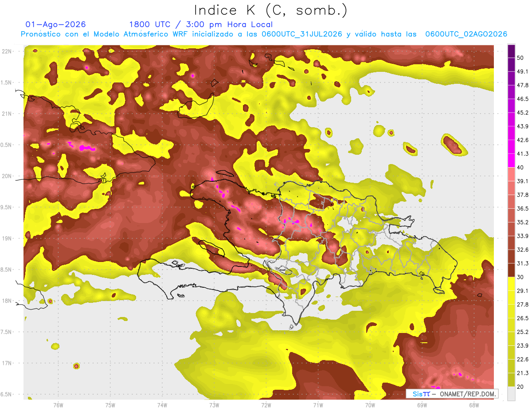Click longitude label "74W"
Image resolution: width=532 pixels, height=411 pixels.
(x=162, y=405)
